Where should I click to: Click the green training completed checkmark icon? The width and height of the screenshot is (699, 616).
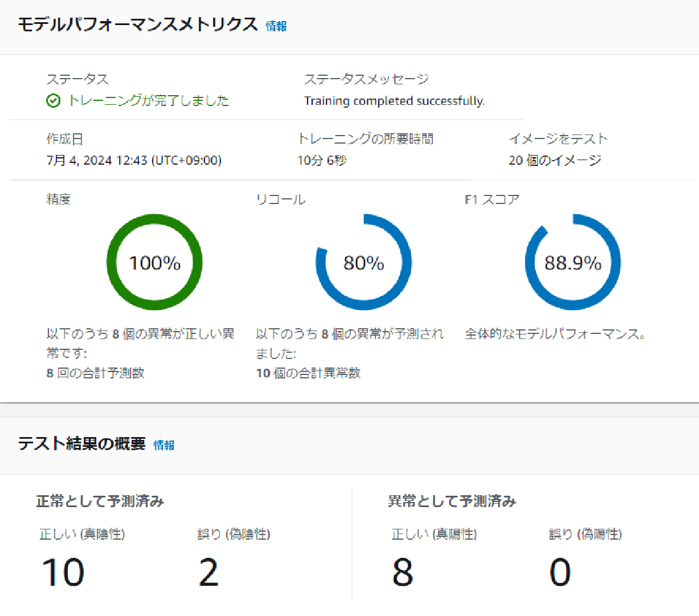click(x=53, y=100)
